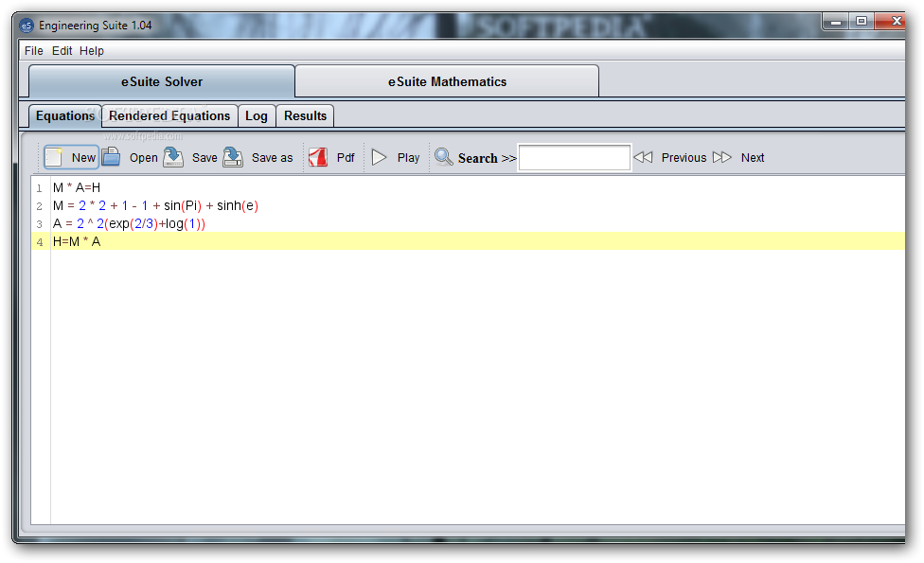Select the eSuite Solver tab
This screenshot has width=924, height=563.
click(162, 81)
